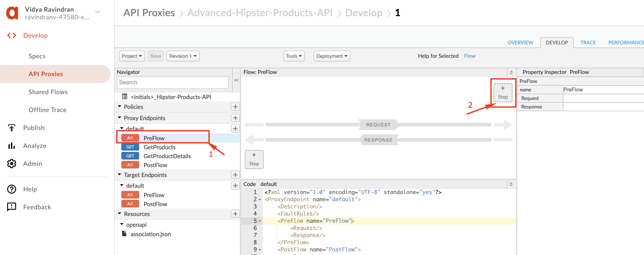Collapse the Target Endpoints section
The width and height of the screenshot is (644, 255).
[x=119, y=175]
